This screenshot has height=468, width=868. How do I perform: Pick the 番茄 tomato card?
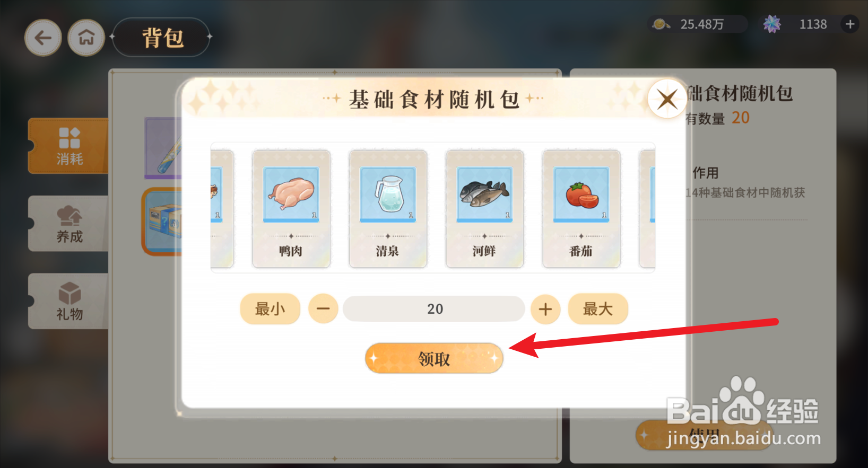581,209
